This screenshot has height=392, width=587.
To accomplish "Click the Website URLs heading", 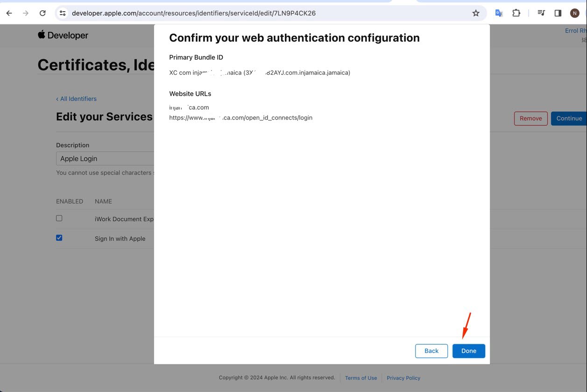I will (x=190, y=94).
